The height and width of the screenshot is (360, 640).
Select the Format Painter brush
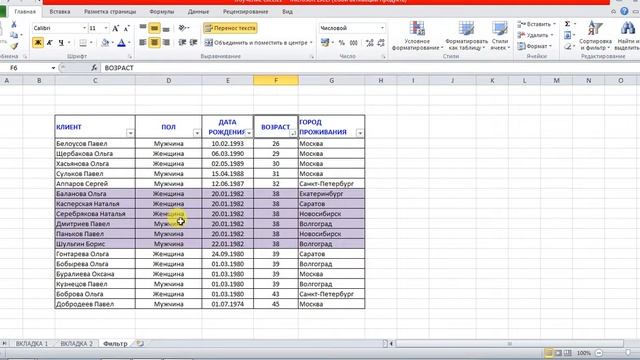click(14, 46)
